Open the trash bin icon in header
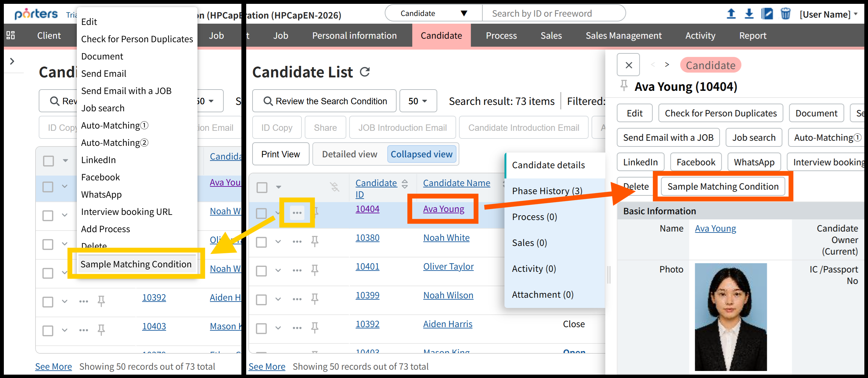Screen dimensions: 868x378 click(785, 14)
